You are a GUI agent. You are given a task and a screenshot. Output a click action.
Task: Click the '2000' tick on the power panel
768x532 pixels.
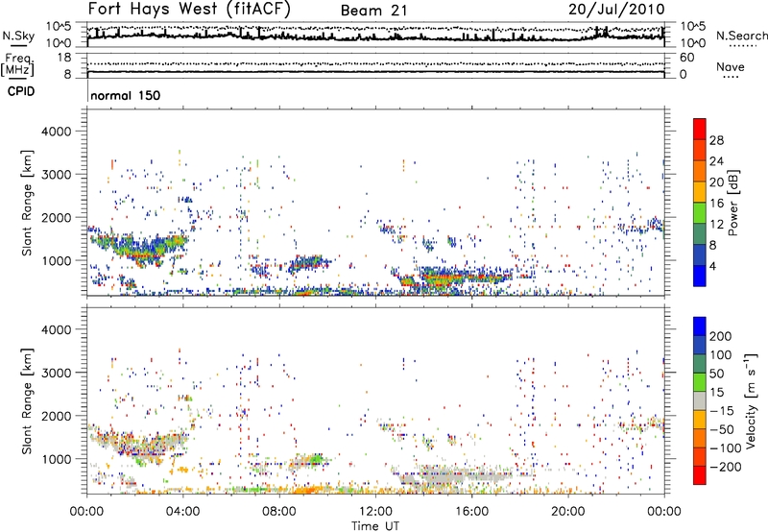pyautogui.click(x=57, y=217)
